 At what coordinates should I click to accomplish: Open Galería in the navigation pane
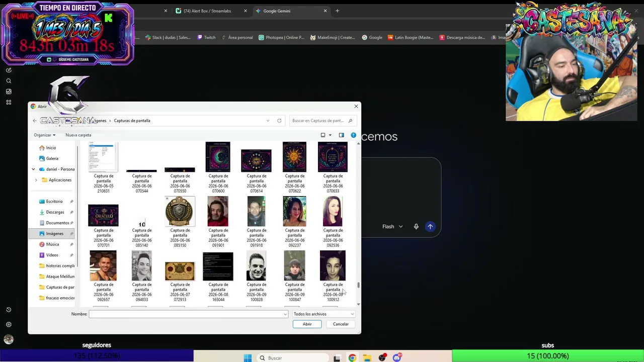coord(52,158)
